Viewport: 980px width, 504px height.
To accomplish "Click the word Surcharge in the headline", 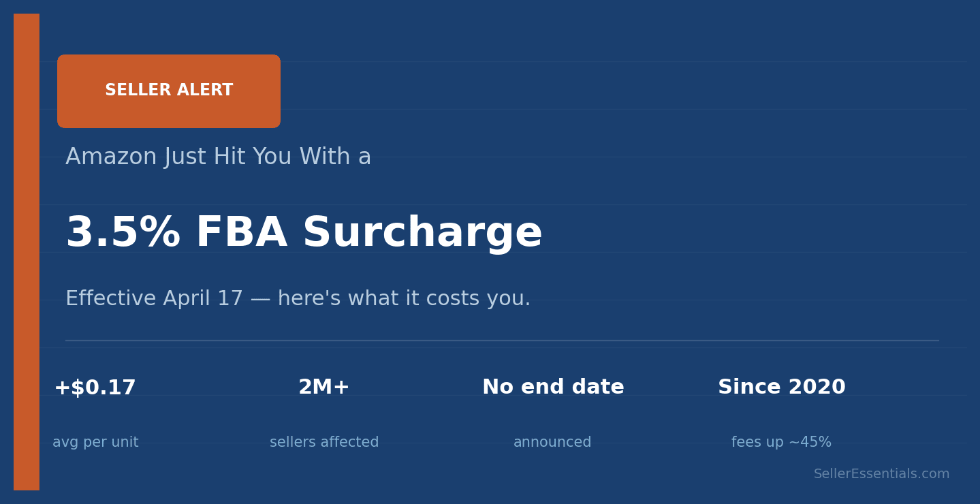I will [x=422, y=234].
